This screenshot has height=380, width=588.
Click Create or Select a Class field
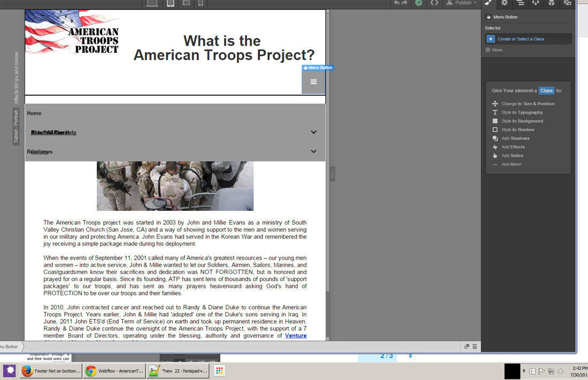tap(528, 39)
